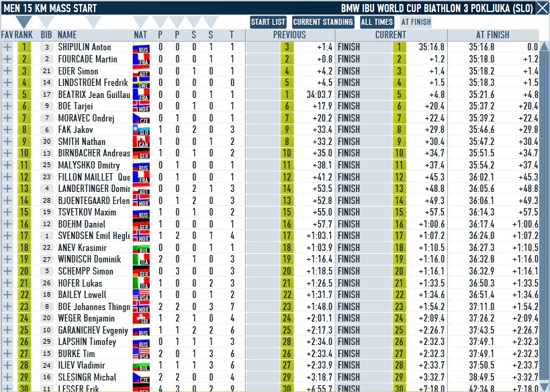Viewport: 550px width, 392px height.
Task: Click the scrollbar up arrow
Action: click(x=545, y=46)
